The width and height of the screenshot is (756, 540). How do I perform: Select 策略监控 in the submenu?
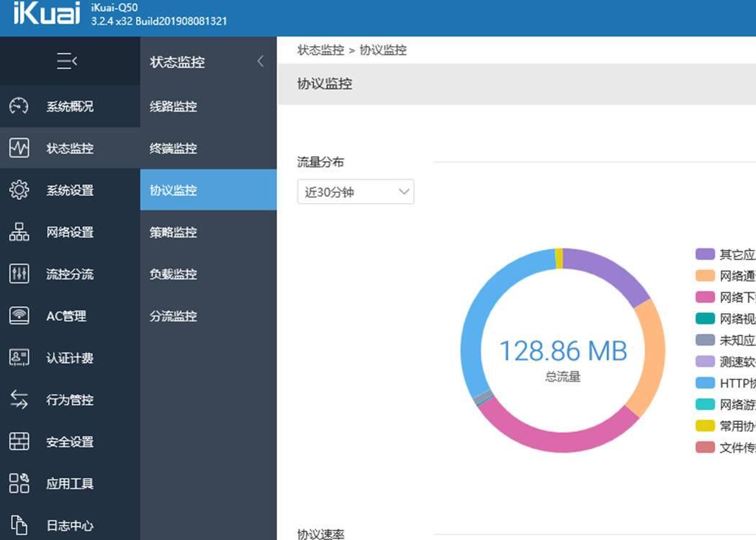[173, 233]
